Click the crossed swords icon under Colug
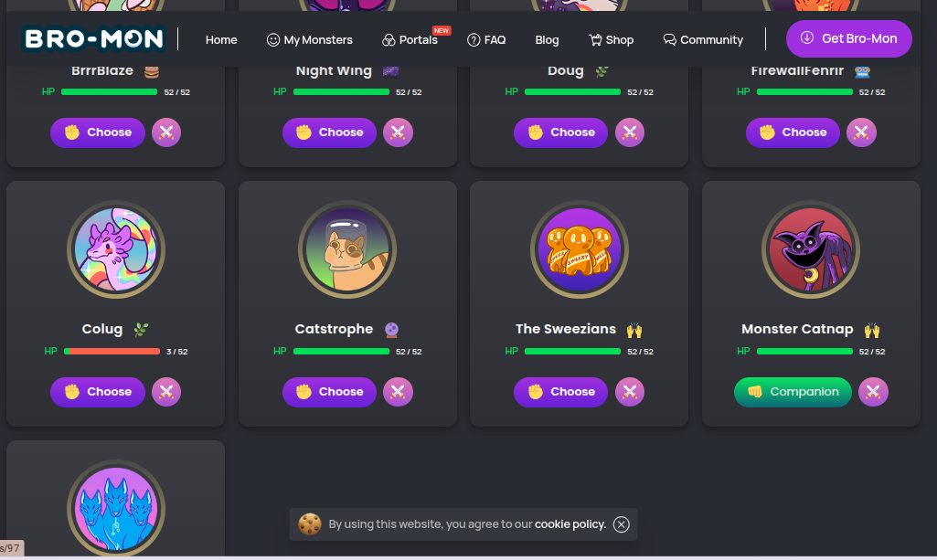The image size is (937, 560). 166,392
